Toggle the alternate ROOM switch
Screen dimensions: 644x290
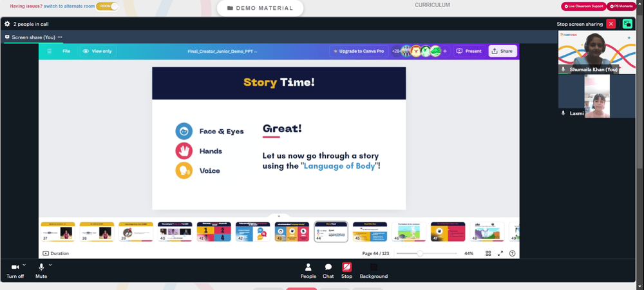(107, 6)
